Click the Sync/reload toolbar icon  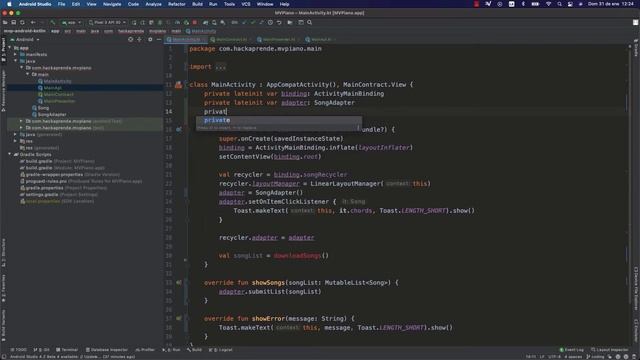click(x=22, y=22)
